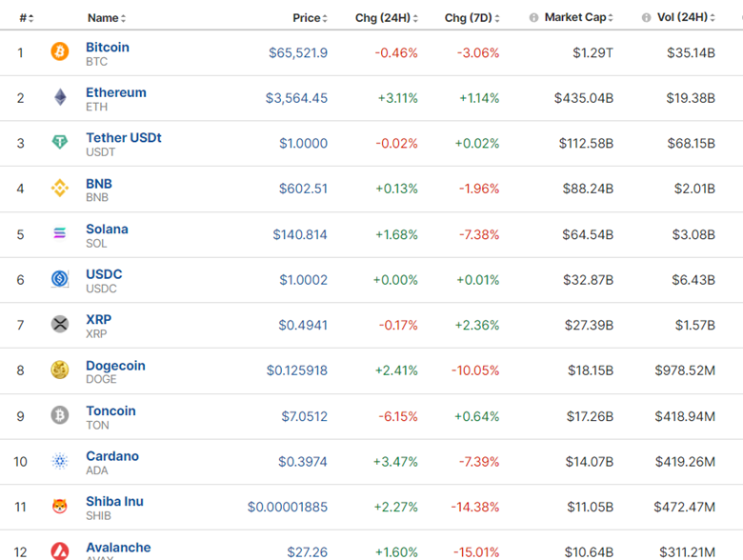Select Solana price $140.814
The width and height of the screenshot is (743, 560).
[x=300, y=234]
